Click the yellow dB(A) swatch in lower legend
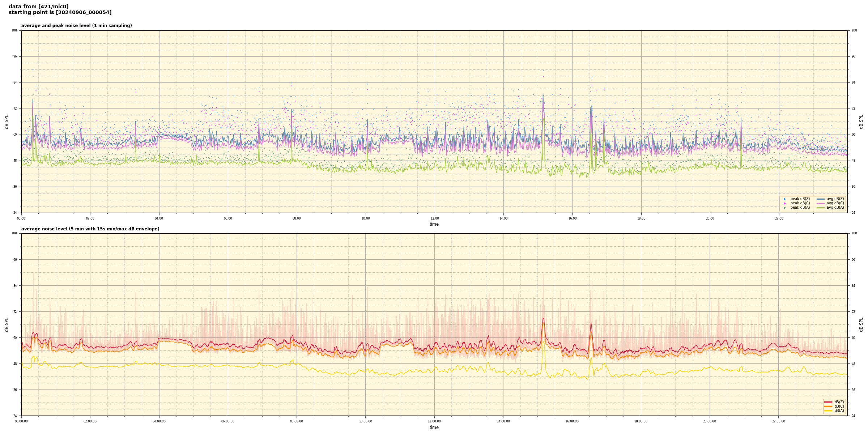 [828, 410]
